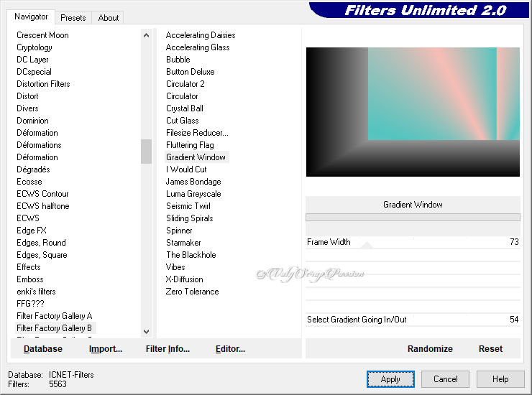Select ECWS halftone category
The height and width of the screenshot is (395, 532).
tap(43, 206)
